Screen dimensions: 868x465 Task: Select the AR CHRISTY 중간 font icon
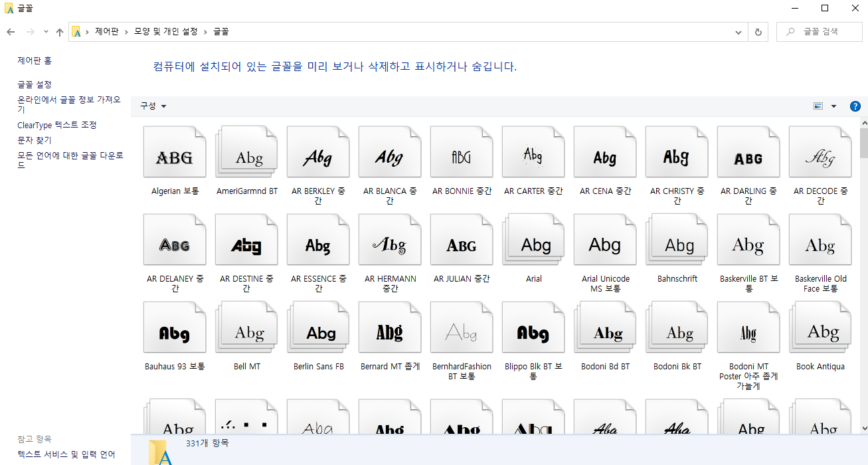(x=677, y=152)
